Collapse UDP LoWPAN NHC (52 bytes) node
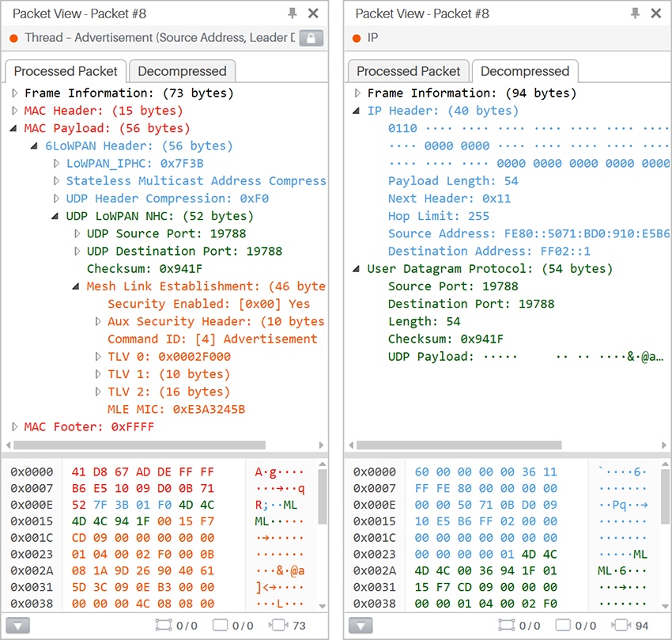 tap(55, 216)
